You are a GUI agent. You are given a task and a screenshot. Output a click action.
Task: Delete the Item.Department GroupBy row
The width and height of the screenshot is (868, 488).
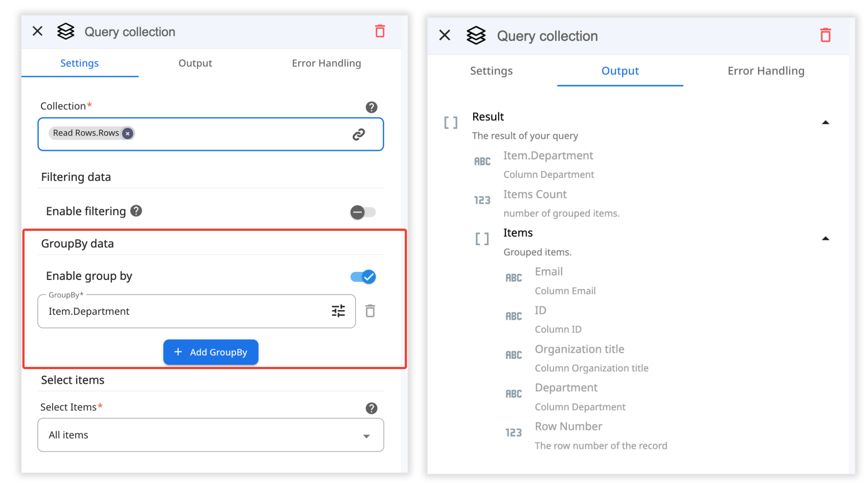[370, 311]
